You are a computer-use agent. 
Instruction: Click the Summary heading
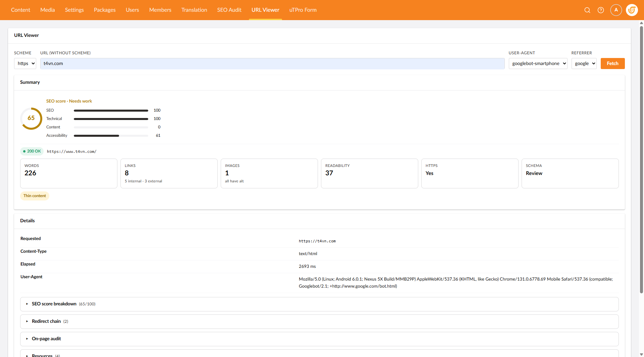pos(30,82)
